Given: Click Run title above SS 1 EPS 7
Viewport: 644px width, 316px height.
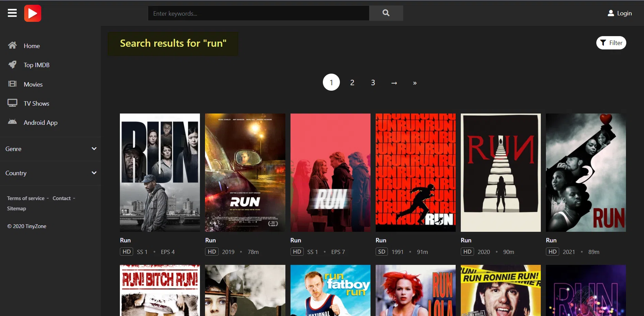Looking at the screenshot, I should [296, 240].
